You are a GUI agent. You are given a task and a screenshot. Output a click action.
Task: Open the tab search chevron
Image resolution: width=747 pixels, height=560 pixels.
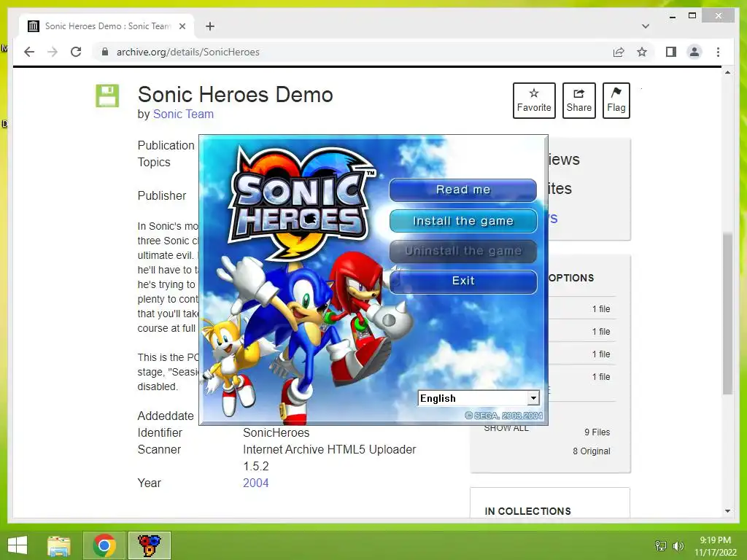pos(646,26)
